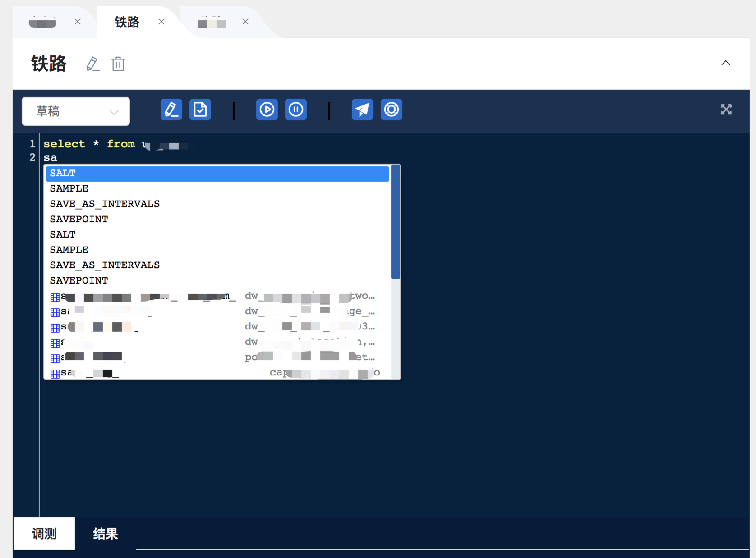Select last table suggestion with 'cap' schema

[217, 373]
